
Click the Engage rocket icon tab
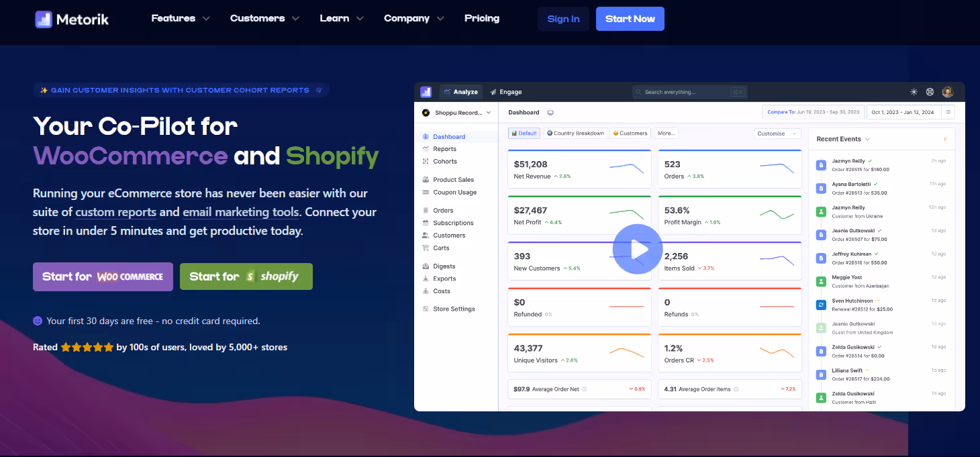[x=505, y=92]
